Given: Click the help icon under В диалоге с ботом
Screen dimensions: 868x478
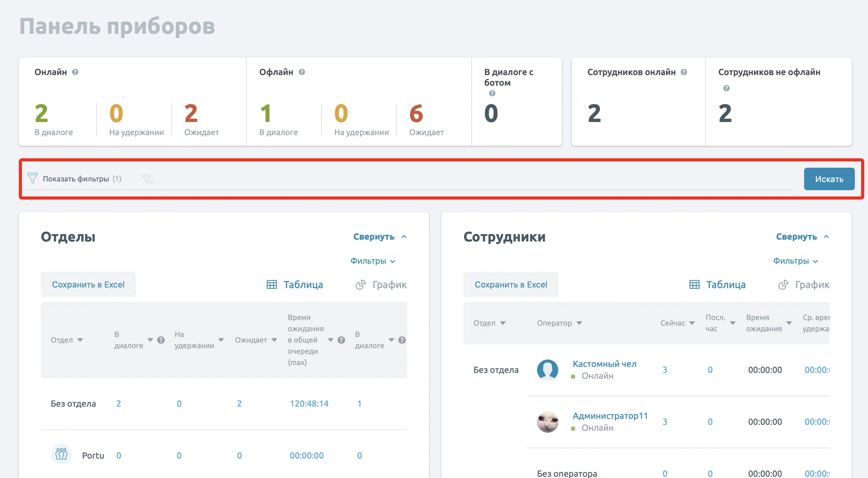Looking at the screenshot, I should click(x=492, y=93).
